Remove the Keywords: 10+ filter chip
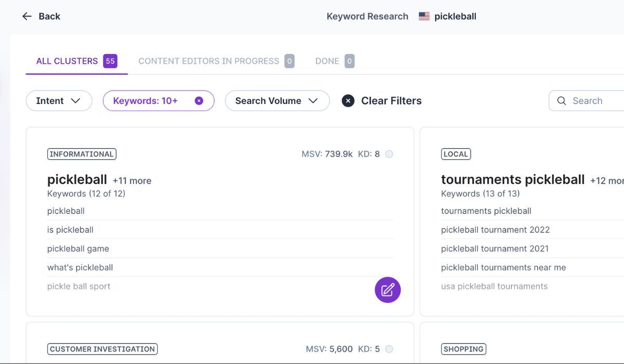Image resolution: width=624 pixels, height=364 pixels. click(x=199, y=101)
